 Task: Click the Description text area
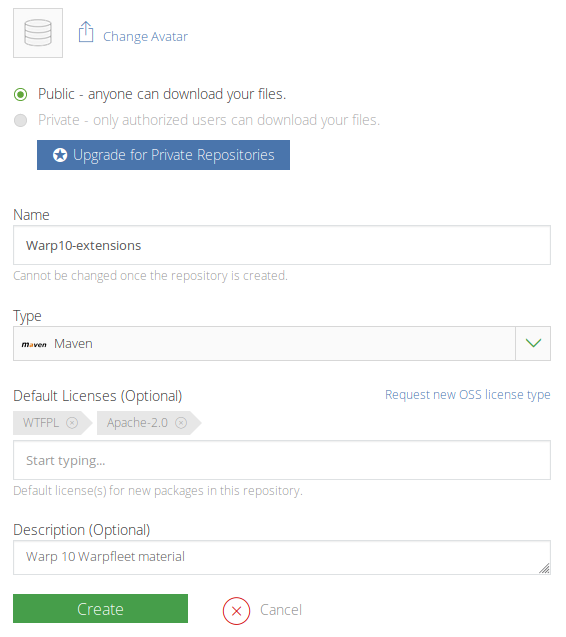coord(282,557)
